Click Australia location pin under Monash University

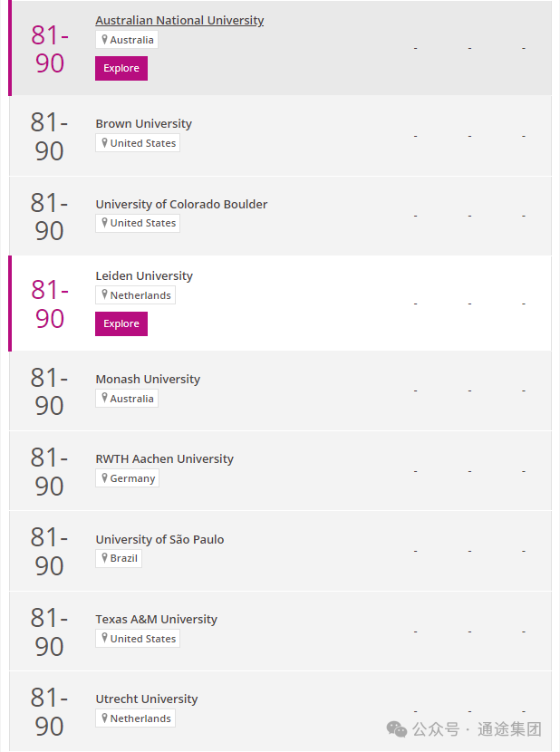(104, 399)
